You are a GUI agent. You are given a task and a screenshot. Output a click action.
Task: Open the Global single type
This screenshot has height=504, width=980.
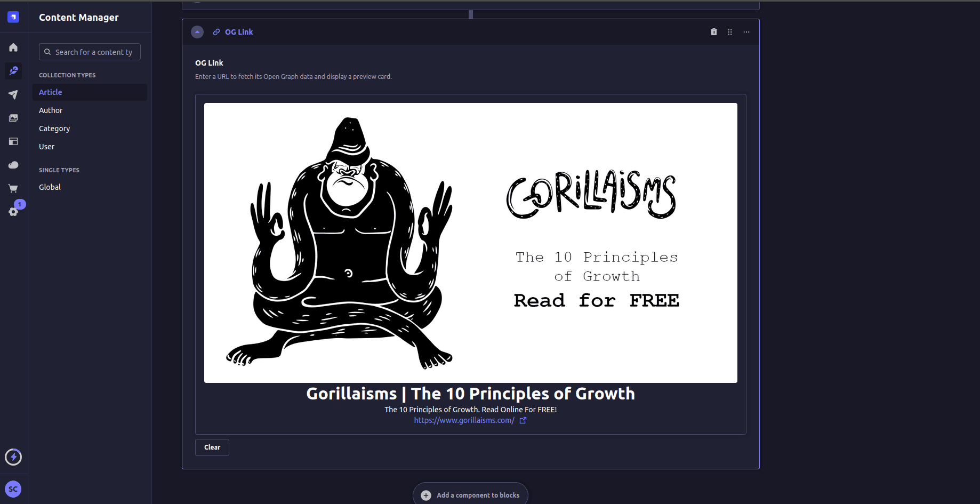pyautogui.click(x=50, y=187)
